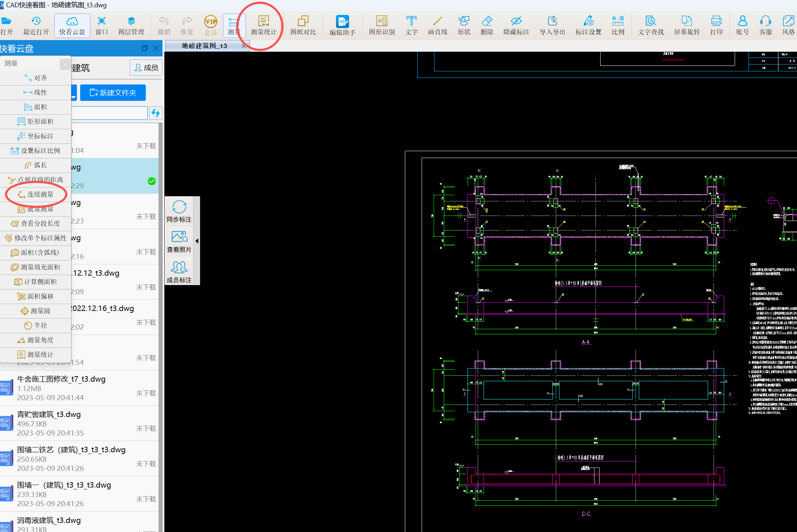Open the 图层管理 layer manager tool
The height and width of the screenshot is (532, 797).
[131, 25]
